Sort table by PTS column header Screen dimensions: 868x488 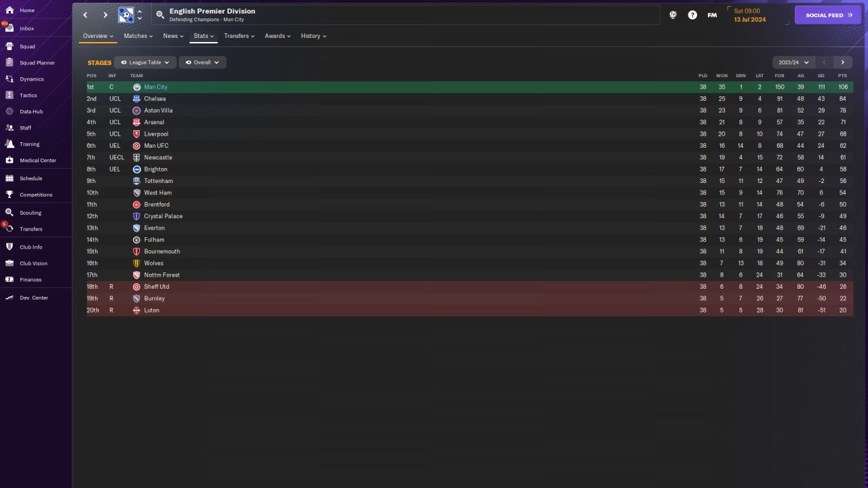click(842, 75)
